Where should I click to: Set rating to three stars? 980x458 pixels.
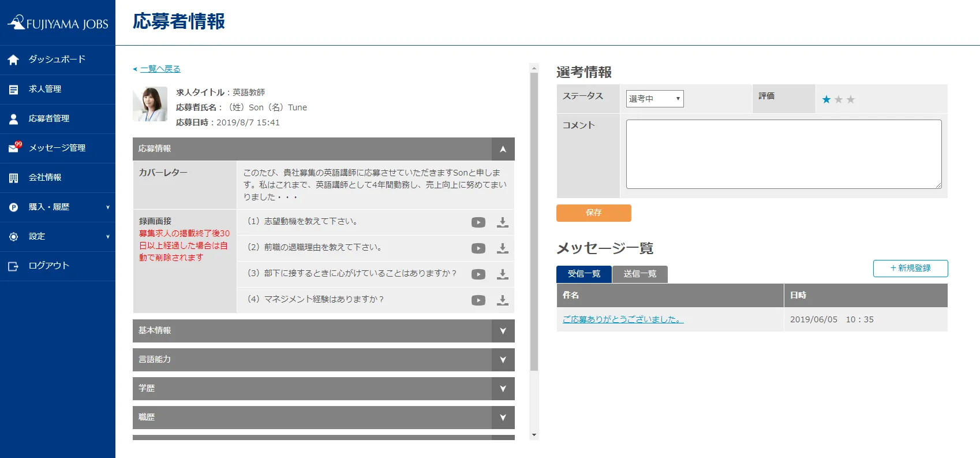(850, 99)
